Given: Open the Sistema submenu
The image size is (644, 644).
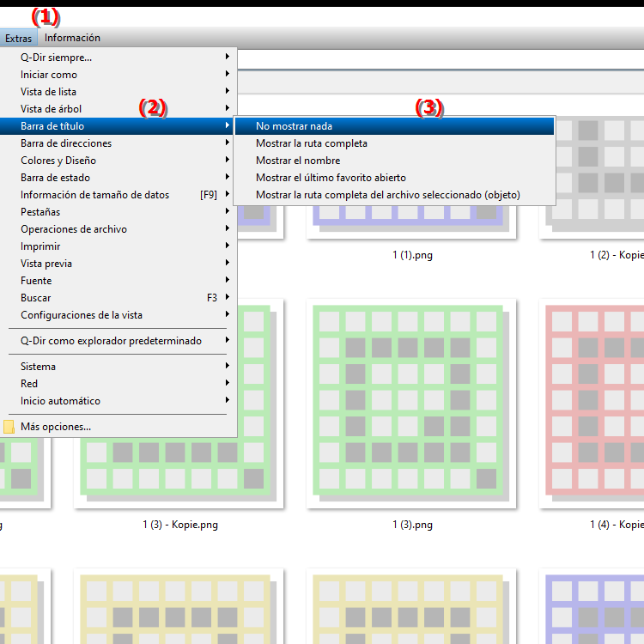Looking at the screenshot, I should (x=118, y=367).
